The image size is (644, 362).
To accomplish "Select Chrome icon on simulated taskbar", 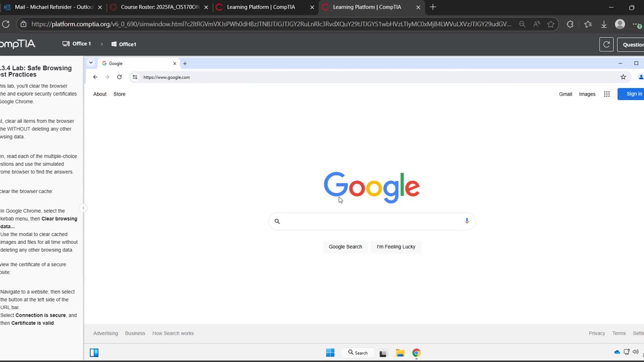I will click(416, 353).
